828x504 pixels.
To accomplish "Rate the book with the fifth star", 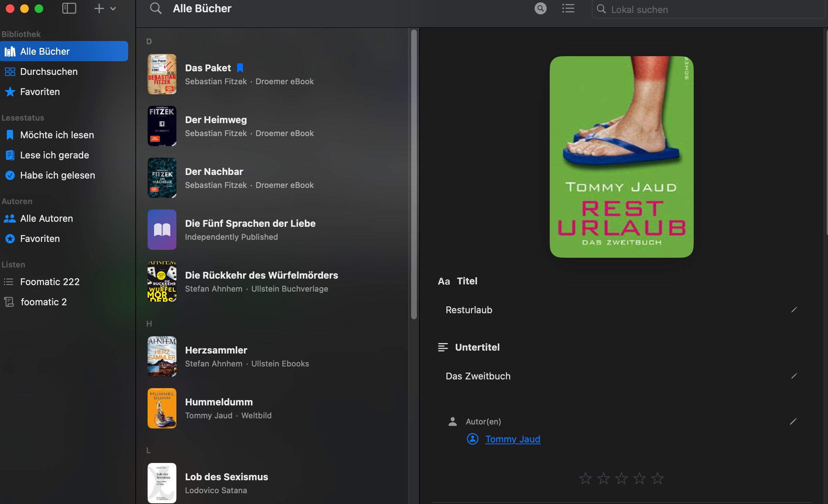I will coord(657,478).
